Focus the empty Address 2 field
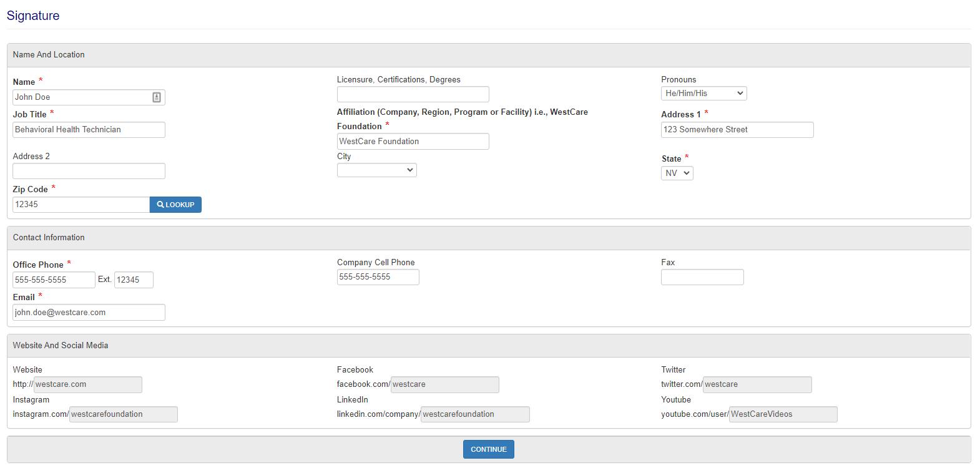 tap(89, 171)
